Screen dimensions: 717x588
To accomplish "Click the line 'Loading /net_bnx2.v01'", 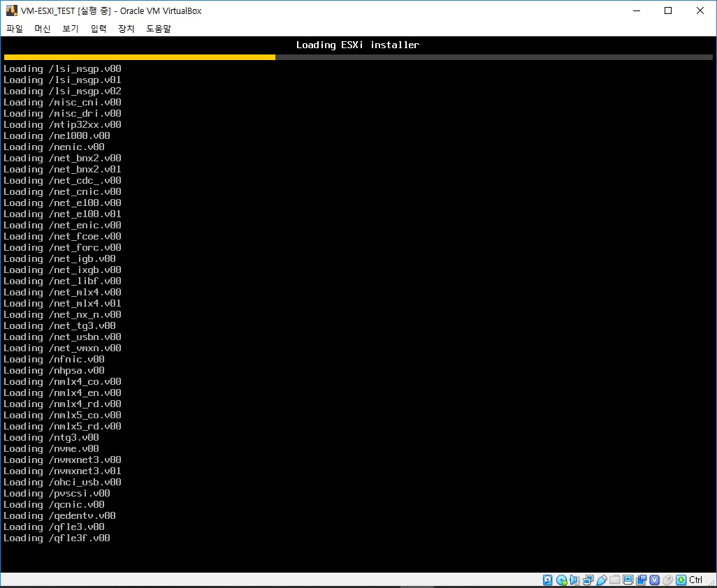I will (62, 170).
